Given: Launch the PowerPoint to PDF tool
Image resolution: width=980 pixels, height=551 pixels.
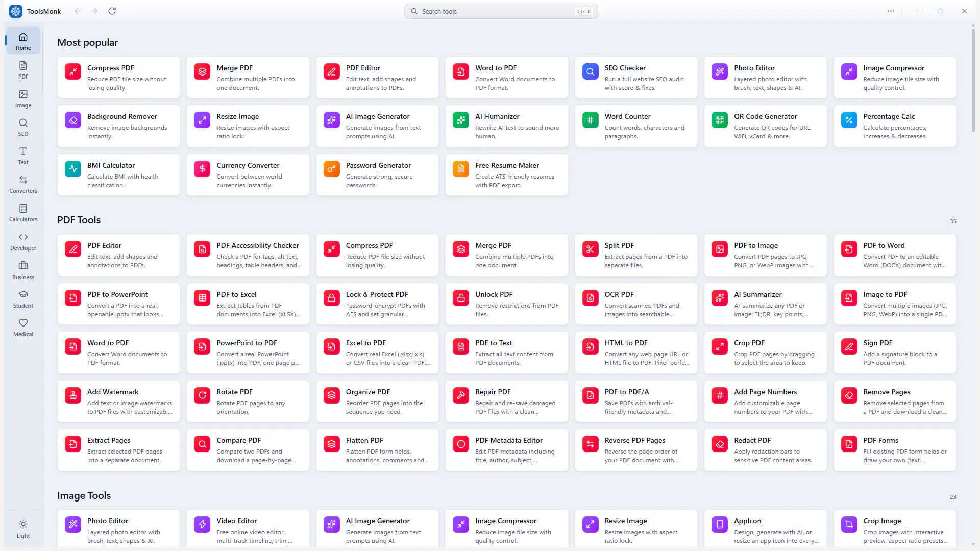Looking at the screenshot, I should click(248, 353).
